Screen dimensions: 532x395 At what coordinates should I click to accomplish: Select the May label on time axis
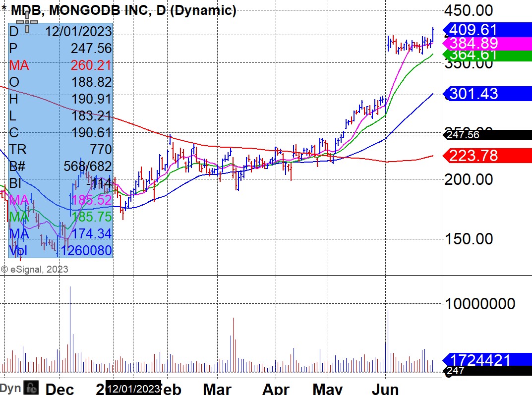(328, 389)
